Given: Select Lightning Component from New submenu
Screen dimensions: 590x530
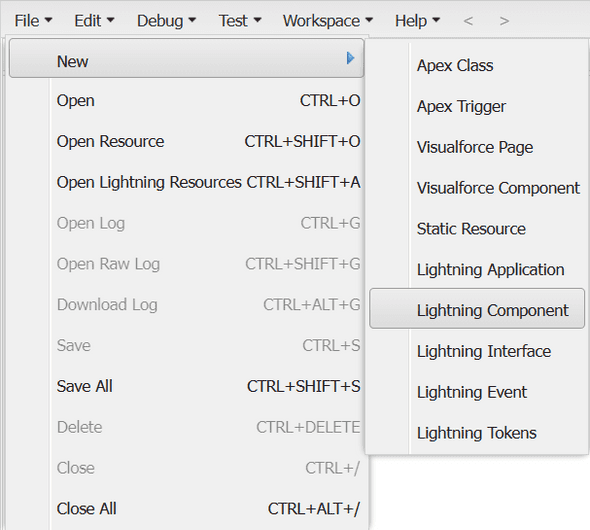Looking at the screenshot, I should pyautogui.click(x=477, y=309).
